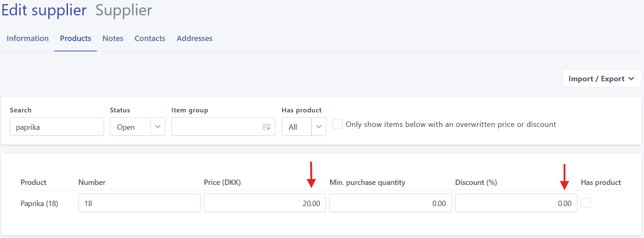This screenshot has width=644, height=238.
Task: Click the Item group filter list icon
Action: 266,127
